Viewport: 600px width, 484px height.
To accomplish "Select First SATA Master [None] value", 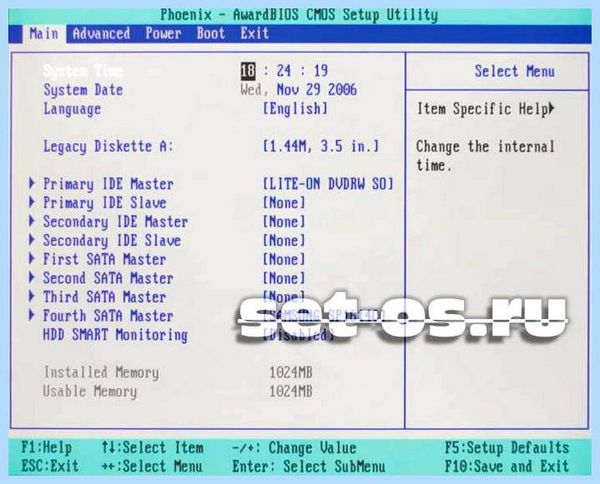I will (x=284, y=259).
